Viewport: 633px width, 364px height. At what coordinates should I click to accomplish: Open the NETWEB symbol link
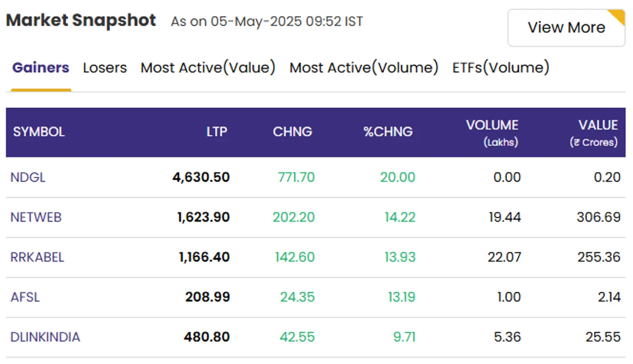coord(36,217)
